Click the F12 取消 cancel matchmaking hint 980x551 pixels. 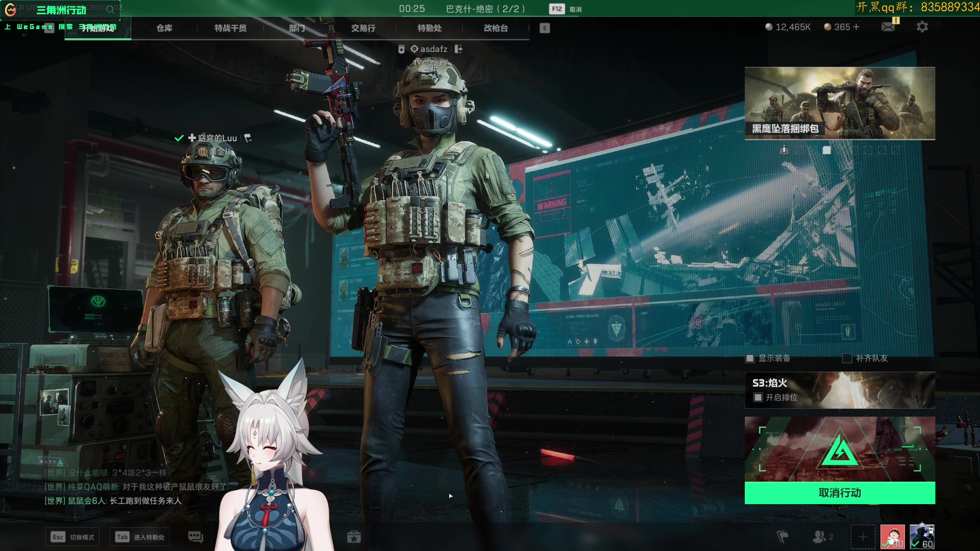click(566, 9)
